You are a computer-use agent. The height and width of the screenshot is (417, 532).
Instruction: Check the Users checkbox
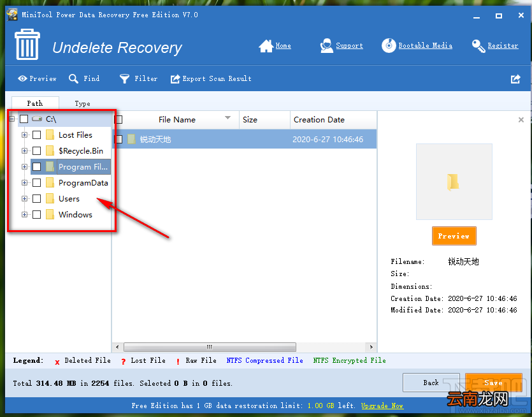pyautogui.click(x=37, y=199)
